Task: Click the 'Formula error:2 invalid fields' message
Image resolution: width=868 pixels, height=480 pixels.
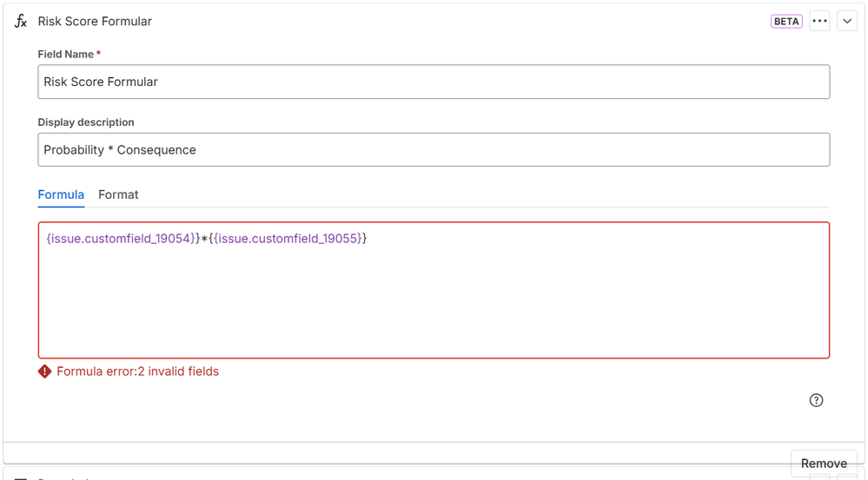Action: point(138,372)
